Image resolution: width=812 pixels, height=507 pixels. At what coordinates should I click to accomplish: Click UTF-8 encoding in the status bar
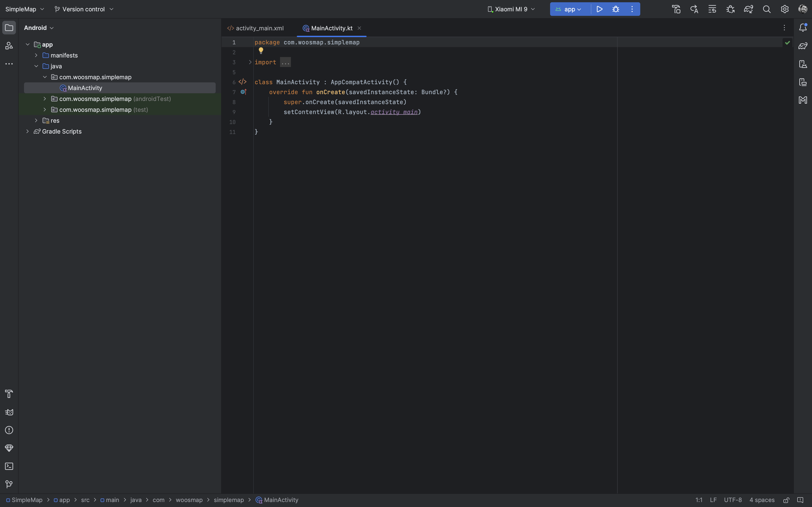[x=733, y=500]
